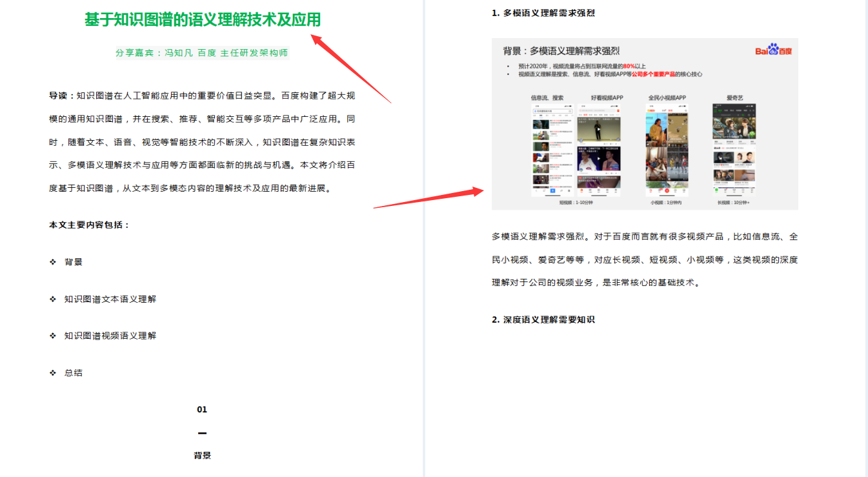The image size is (868, 477).
Task: Click the green title 基于知识图谱的语义理解技术及应用
Action: click(203, 20)
